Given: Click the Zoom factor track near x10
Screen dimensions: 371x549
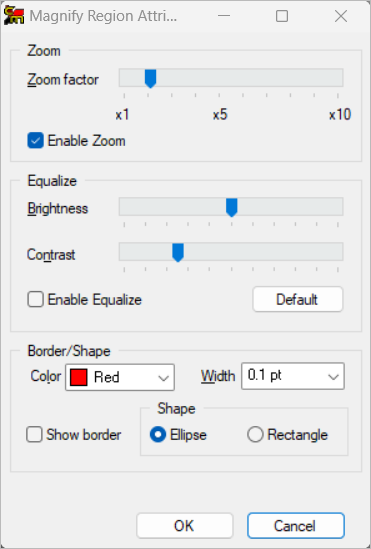Looking at the screenshot, I should 337,78.
